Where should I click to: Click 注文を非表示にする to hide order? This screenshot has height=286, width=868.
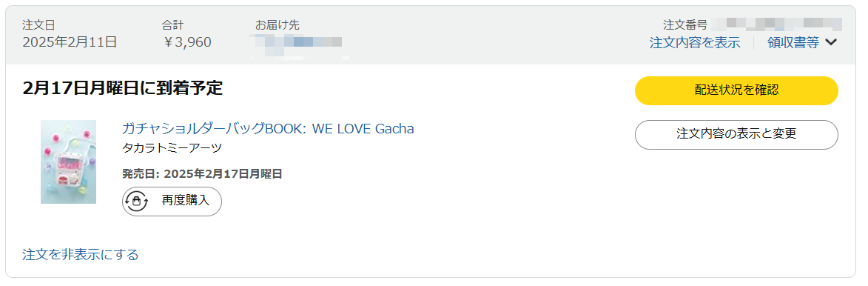click(x=80, y=254)
